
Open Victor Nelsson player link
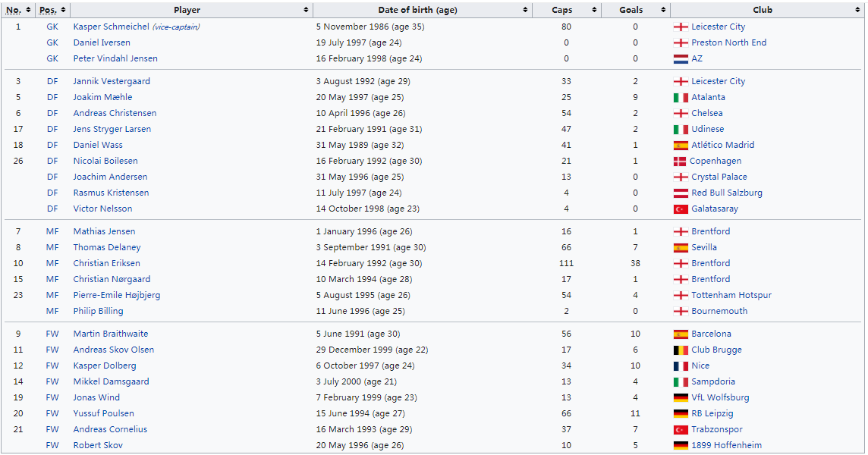pyautogui.click(x=103, y=209)
